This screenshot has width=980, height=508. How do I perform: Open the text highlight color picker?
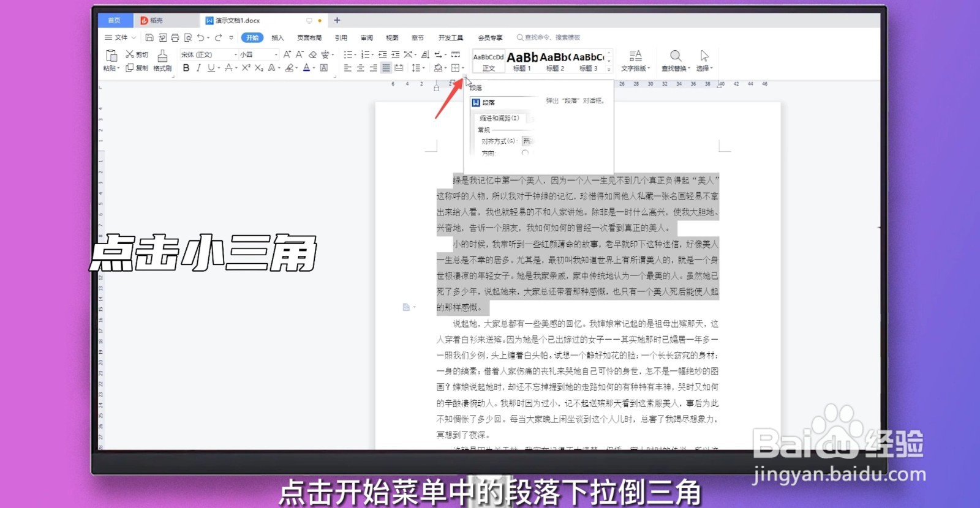(290, 68)
